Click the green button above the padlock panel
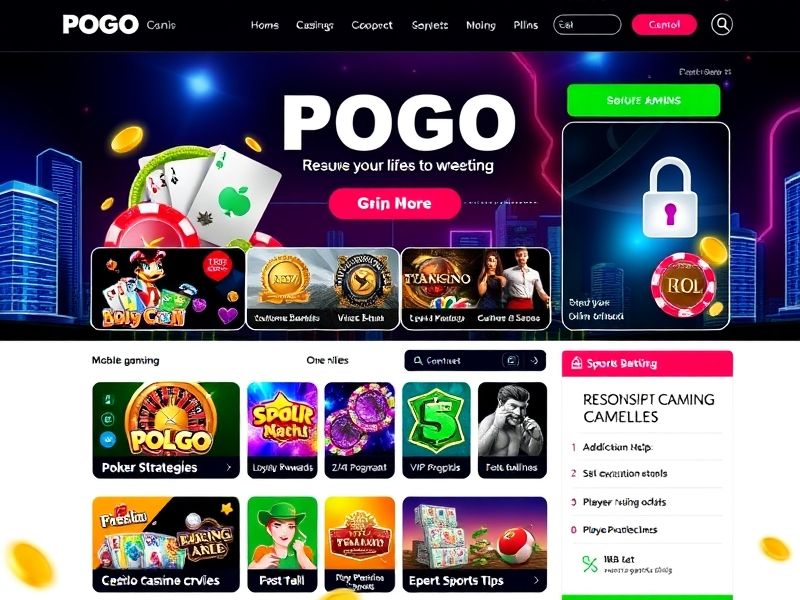 [x=643, y=100]
